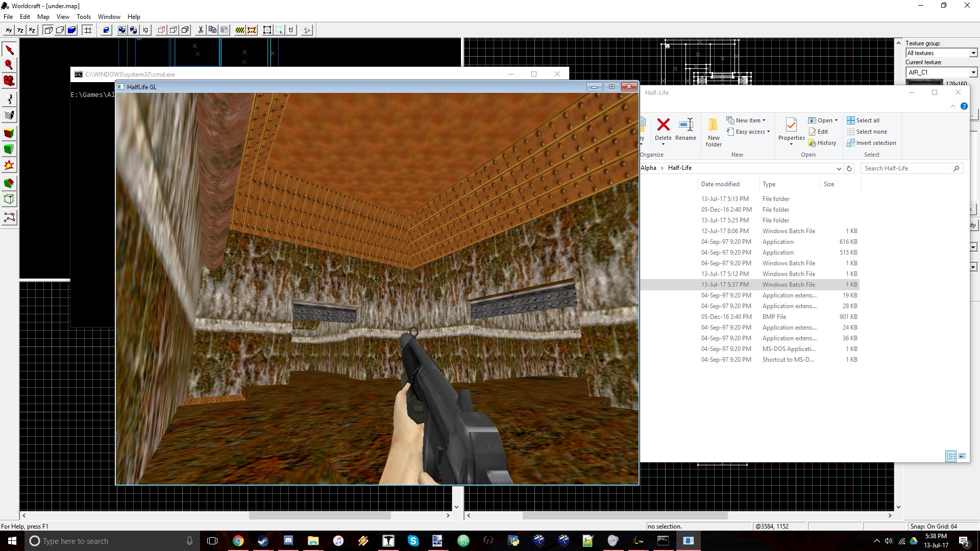
Task: Select the Path tool
Action: [9, 217]
